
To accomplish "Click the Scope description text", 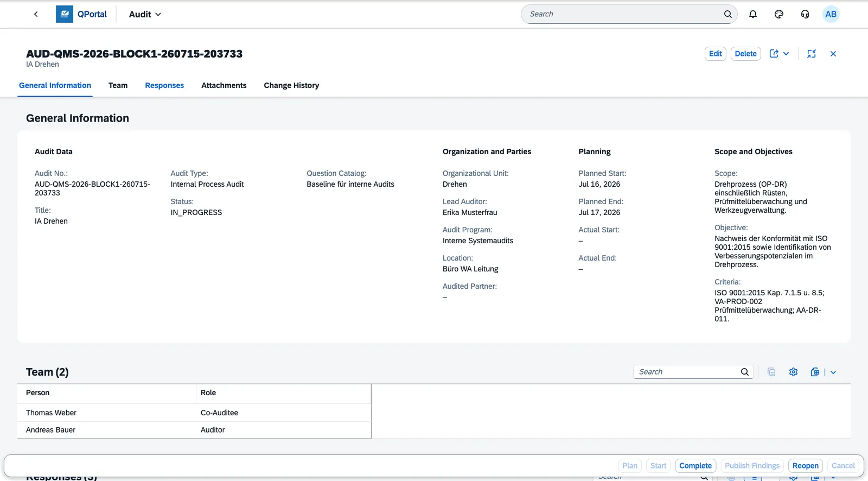I will pyautogui.click(x=761, y=197).
